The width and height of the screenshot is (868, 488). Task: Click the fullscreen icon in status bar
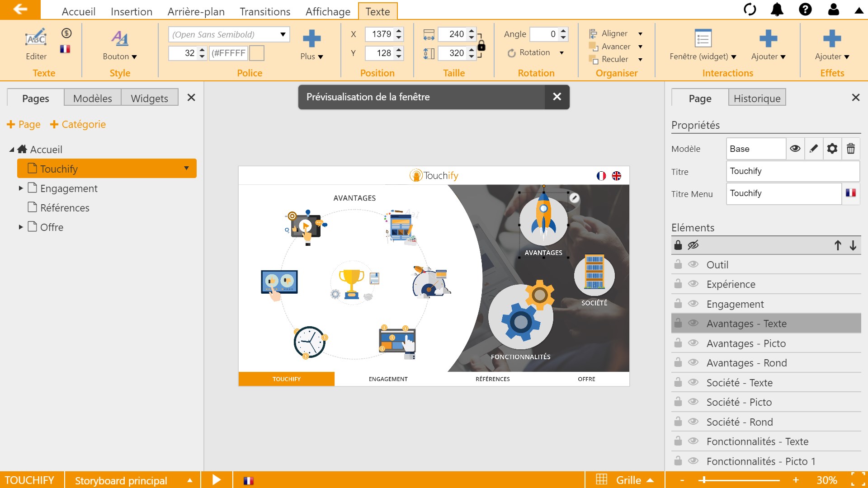pos(858,480)
